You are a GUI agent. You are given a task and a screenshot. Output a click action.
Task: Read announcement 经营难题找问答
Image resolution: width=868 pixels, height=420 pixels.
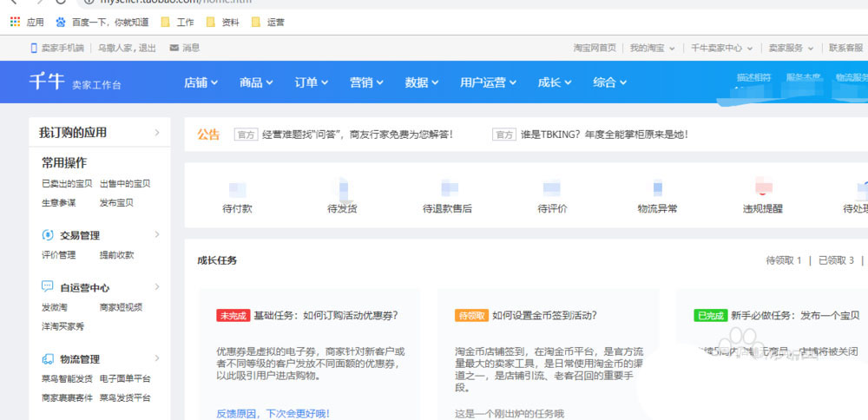(358, 135)
